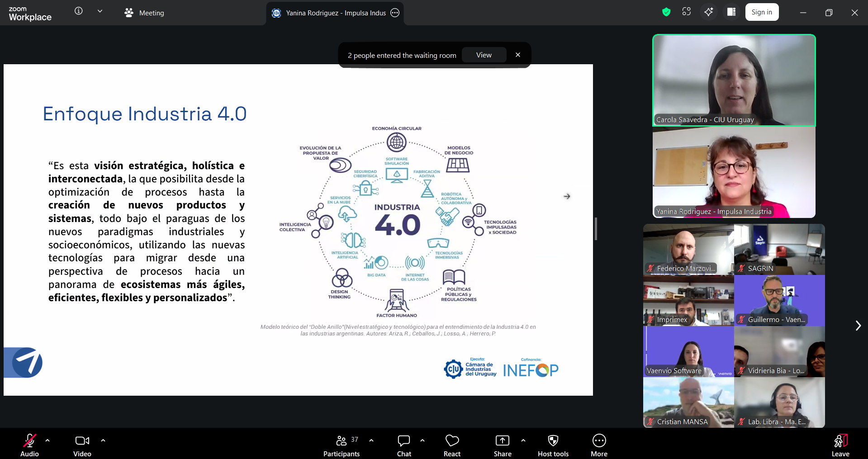
Task: Toggle the view layout icon
Action: click(x=731, y=12)
